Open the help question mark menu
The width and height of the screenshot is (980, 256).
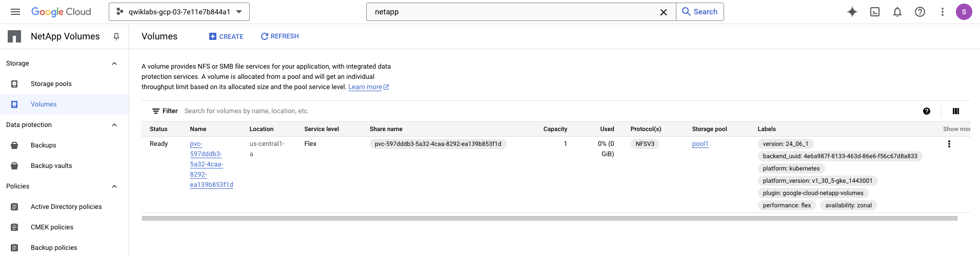920,12
